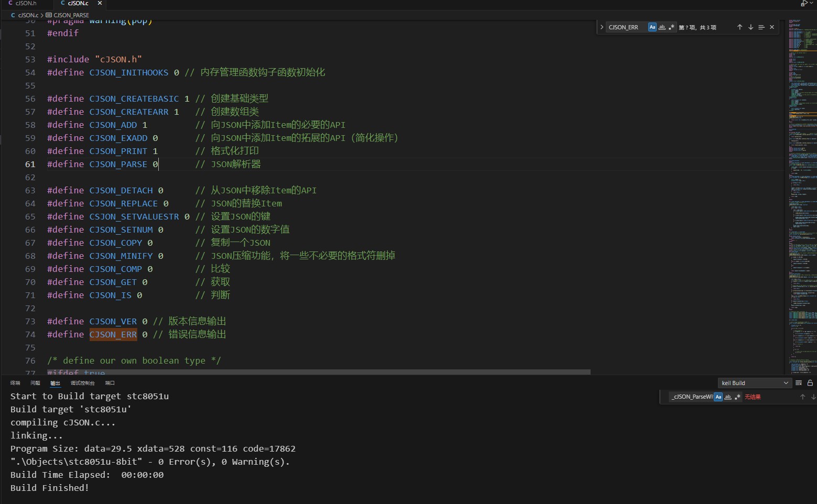Open the keil Build output channel dropdown

755,383
